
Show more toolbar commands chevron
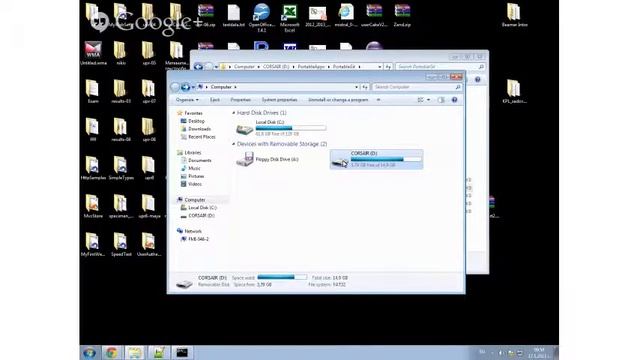point(378,100)
